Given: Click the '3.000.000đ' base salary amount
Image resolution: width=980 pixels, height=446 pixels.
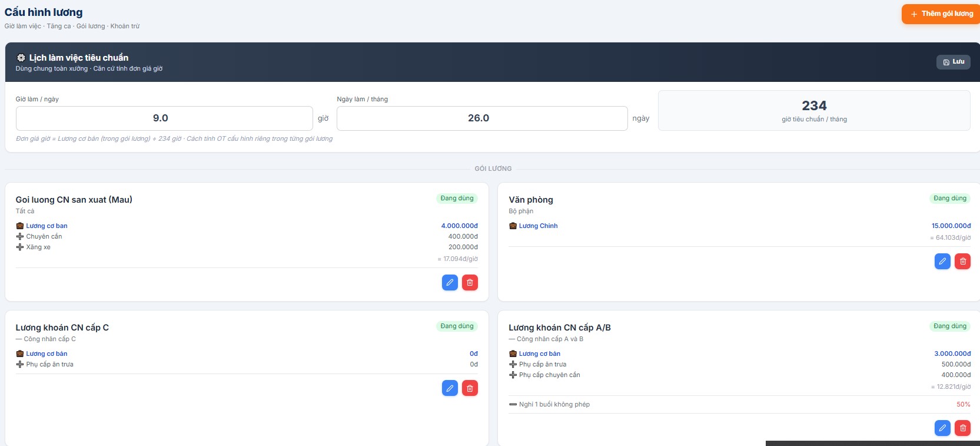Looking at the screenshot, I should click(x=952, y=354).
